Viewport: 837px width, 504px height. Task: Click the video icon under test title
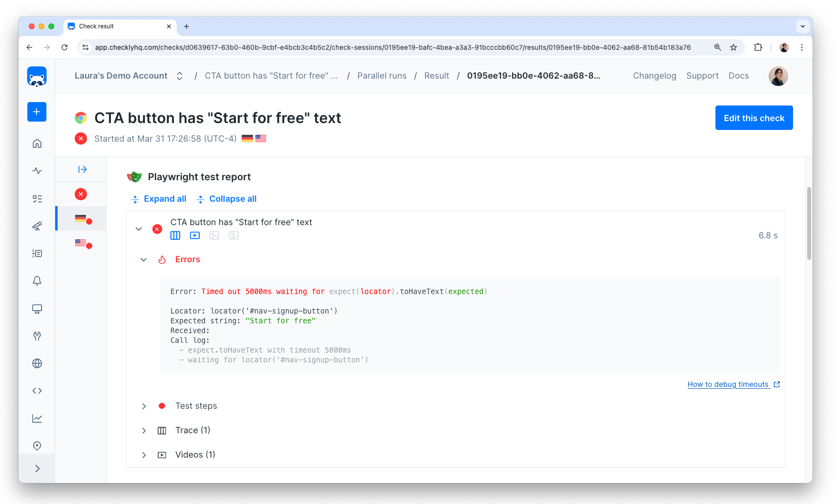[x=195, y=235]
